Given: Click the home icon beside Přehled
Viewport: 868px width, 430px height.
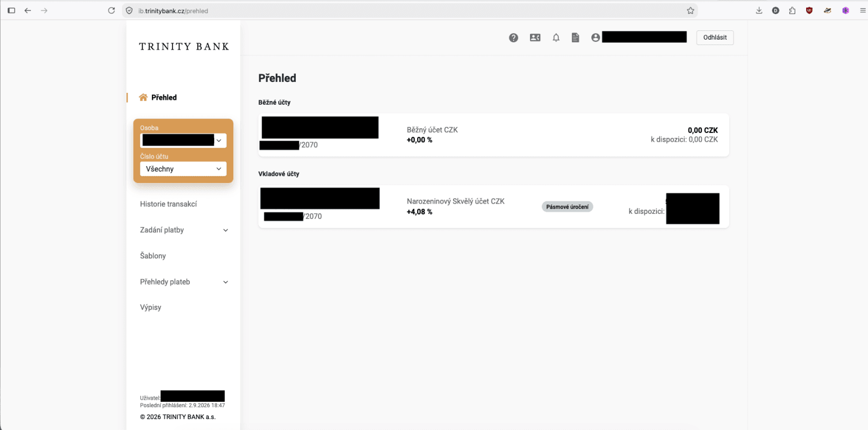Looking at the screenshot, I should tap(143, 97).
